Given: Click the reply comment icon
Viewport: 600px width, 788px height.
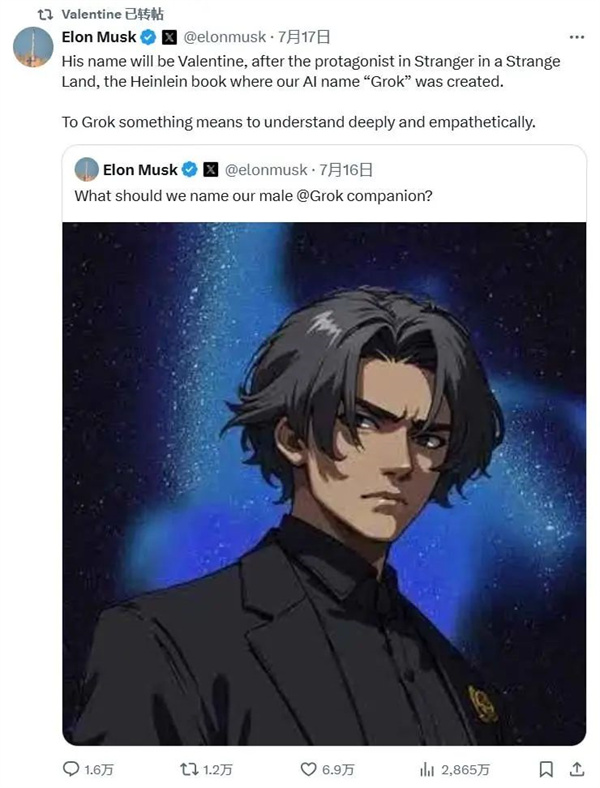Looking at the screenshot, I should [71, 768].
